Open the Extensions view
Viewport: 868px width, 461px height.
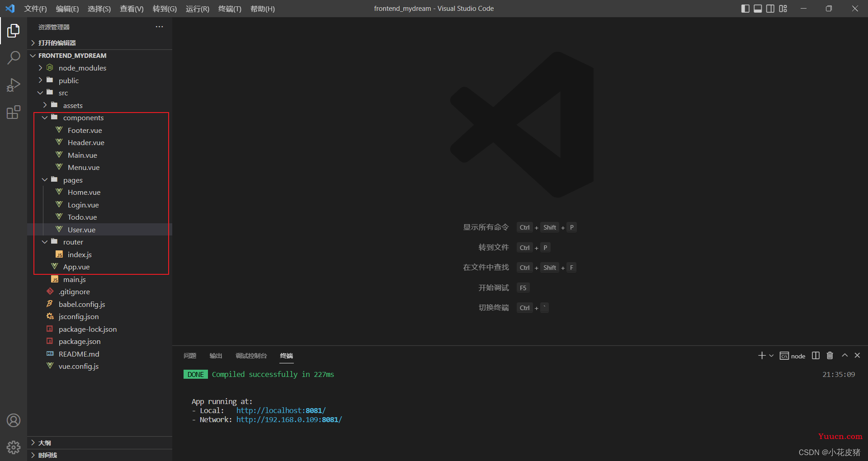(x=14, y=112)
